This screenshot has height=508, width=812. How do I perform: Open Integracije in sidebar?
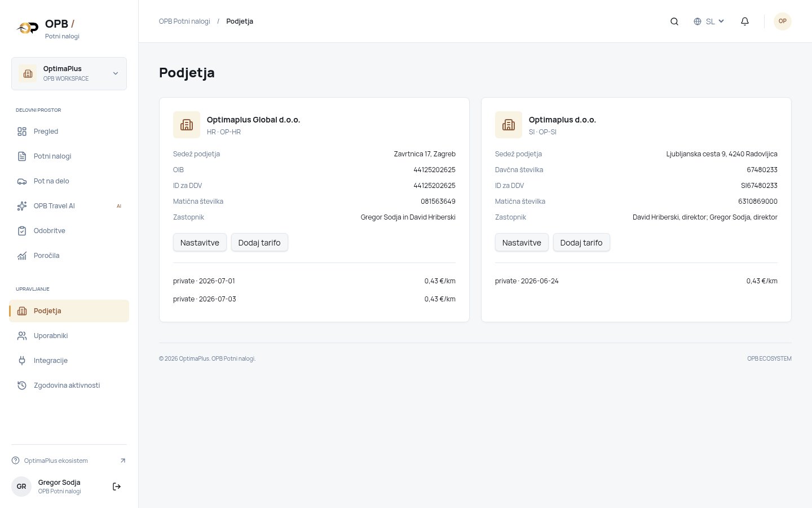69,361
